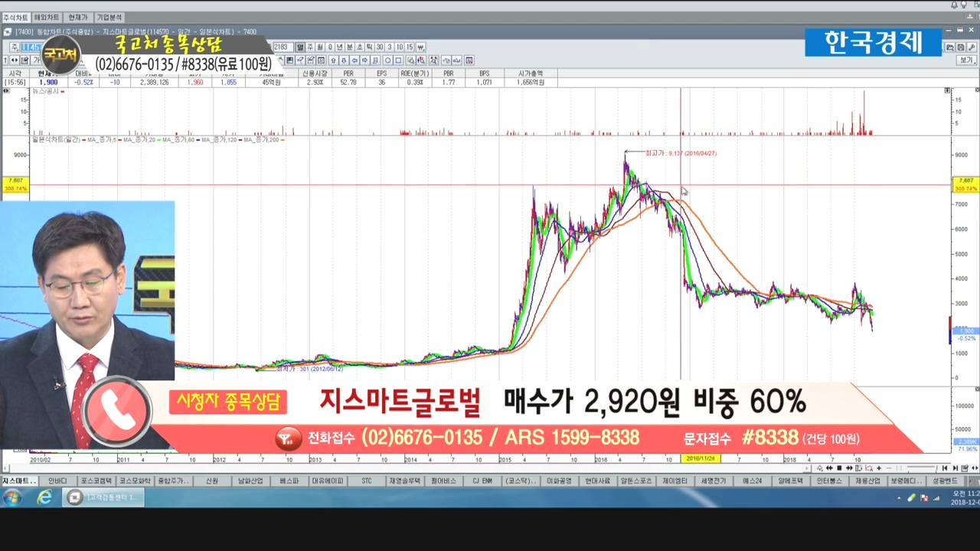Select the 일 (daily) period toggle
The image size is (980, 551).
point(300,47)
